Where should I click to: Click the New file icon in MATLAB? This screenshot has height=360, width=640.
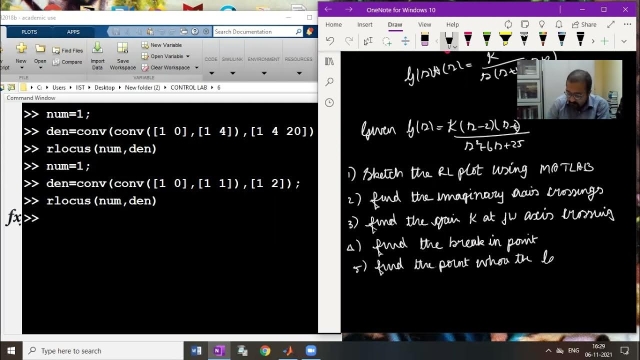click(x=21, y=48)
